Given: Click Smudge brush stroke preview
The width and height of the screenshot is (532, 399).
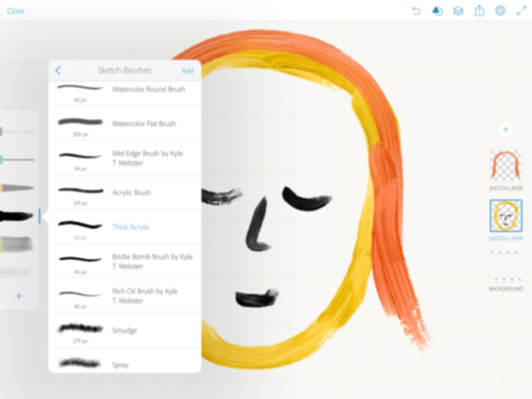Looking at the screenshot, I should point(80,329).
